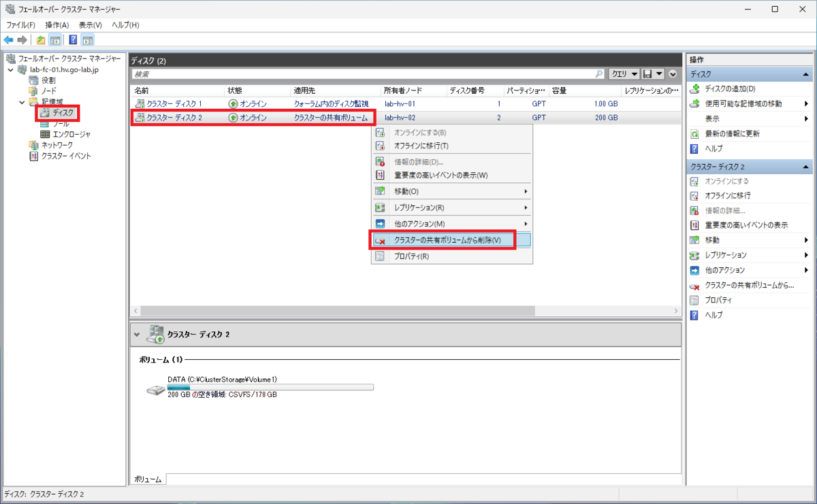Switch to the ボリューム tab
Image resolution: width=817 pixels, height=504 pixels.
147,480
